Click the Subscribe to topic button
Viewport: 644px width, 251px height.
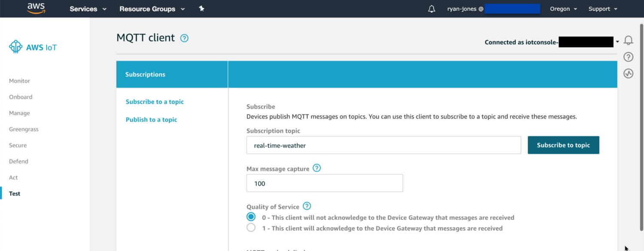click(563, 145)
